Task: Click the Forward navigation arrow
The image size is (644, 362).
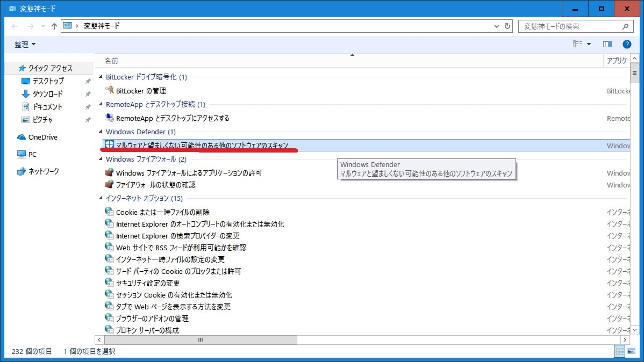Action: click(31, 26)
